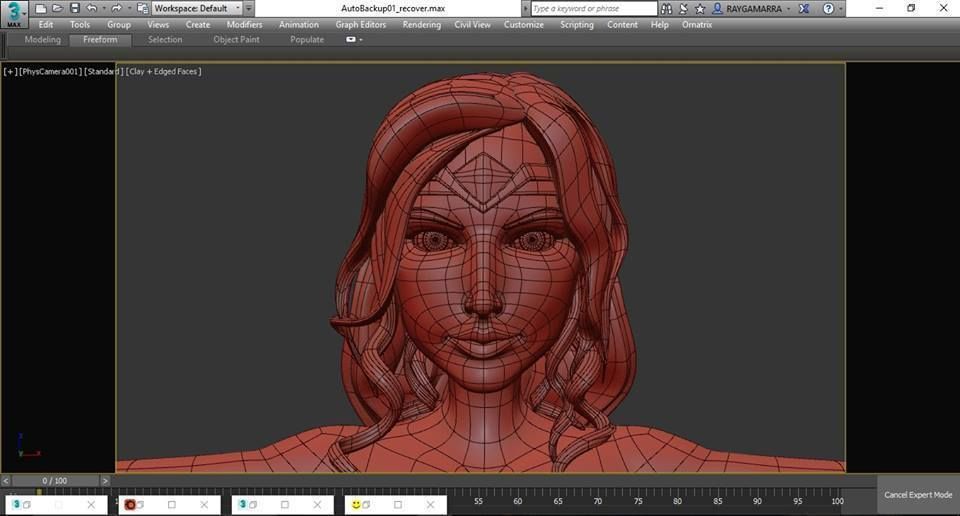The height and width of the screenshot is (516, 960).
Task: Redo the last undone action
Action: (x=116, y=9)
